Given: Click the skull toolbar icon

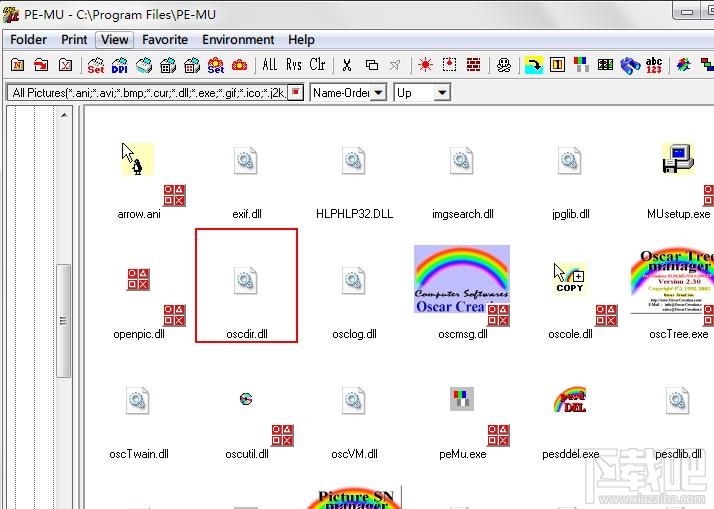Looking at the screenshot, I should 504,65.
